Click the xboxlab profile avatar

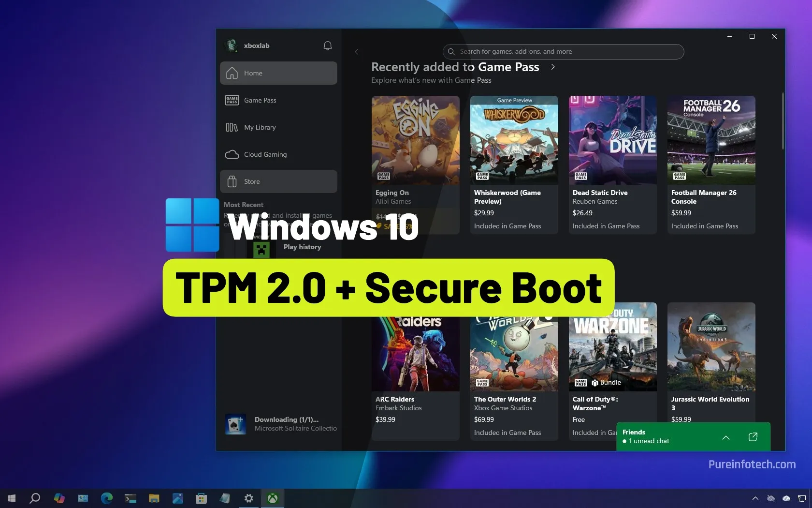click(231, 45)
